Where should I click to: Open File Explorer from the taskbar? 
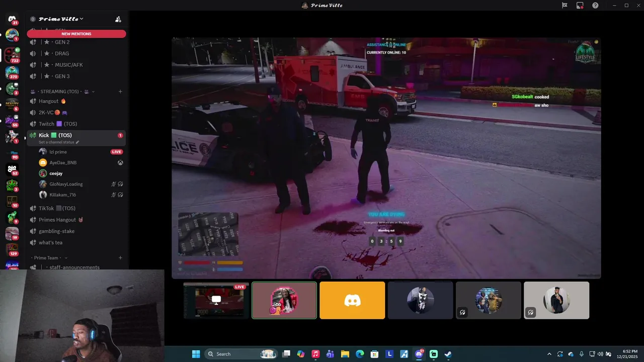click(345, 354)
